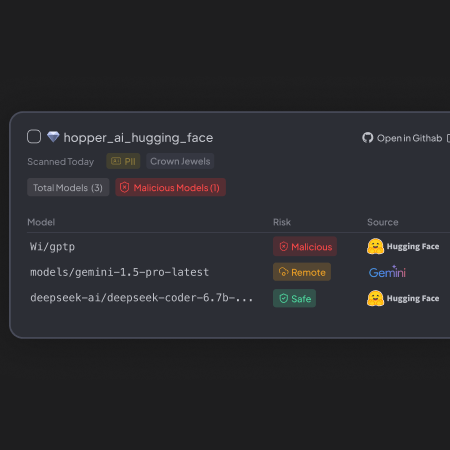
Task: Select the Malicious Models (1) filter
Action: (x=170, y=187)
